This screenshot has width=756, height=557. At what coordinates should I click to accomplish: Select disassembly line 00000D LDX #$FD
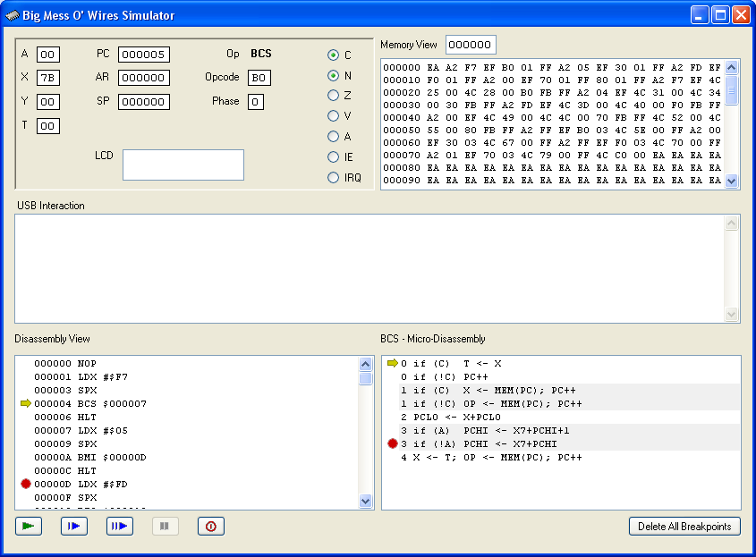(x=81, y=485)
